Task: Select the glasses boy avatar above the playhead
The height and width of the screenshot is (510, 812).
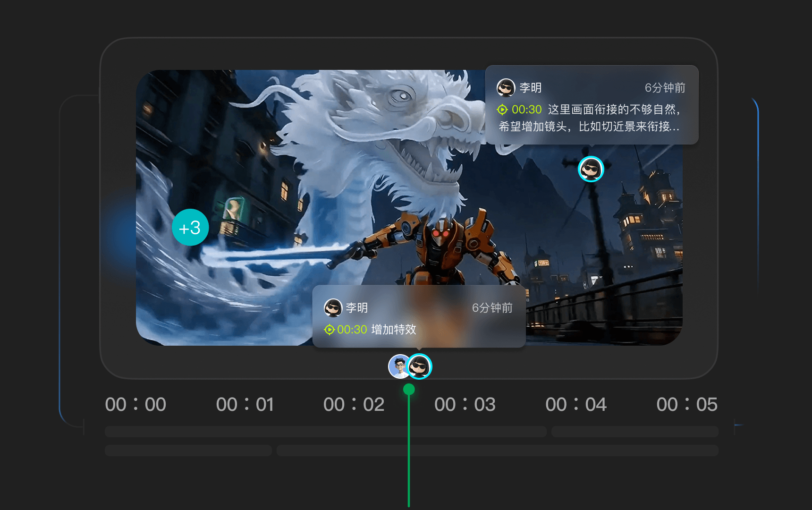Action: 399,366
